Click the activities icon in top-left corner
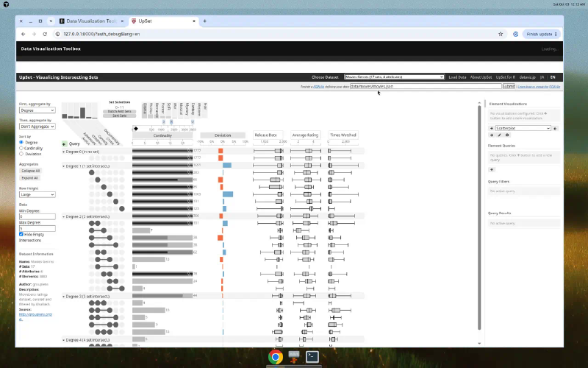 (x=6, y=4)
